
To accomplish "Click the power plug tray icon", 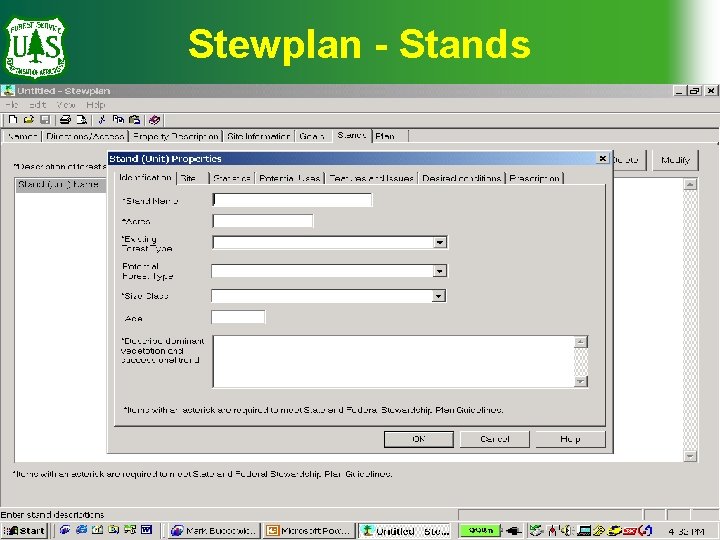I will pos(513,531).
